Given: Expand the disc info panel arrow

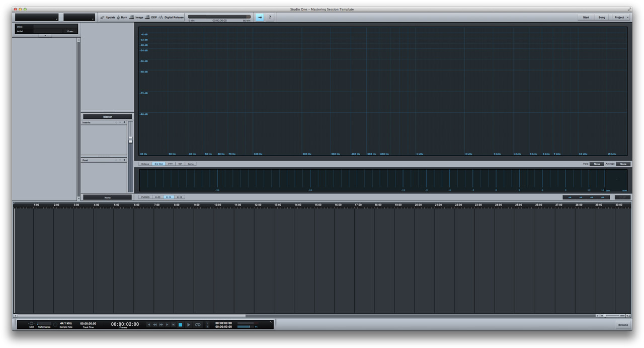Looking at the screenshot, I should [45, 36].
